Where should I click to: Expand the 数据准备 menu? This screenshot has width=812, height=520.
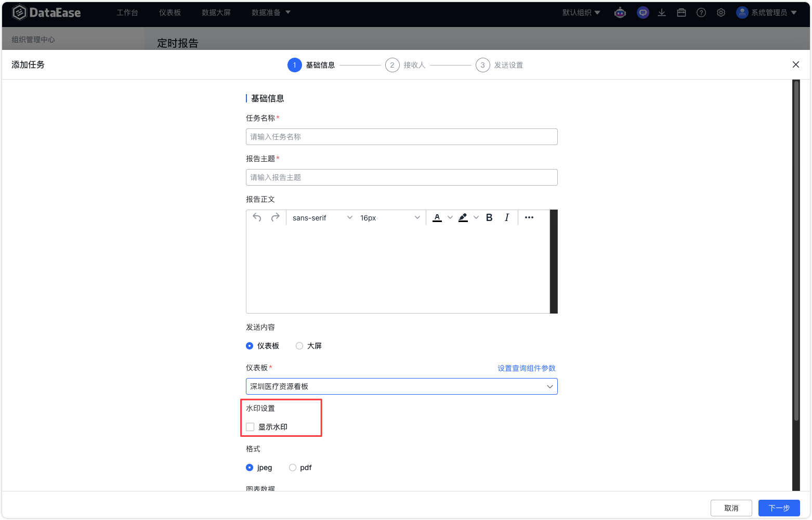click(x=271, y=12)
